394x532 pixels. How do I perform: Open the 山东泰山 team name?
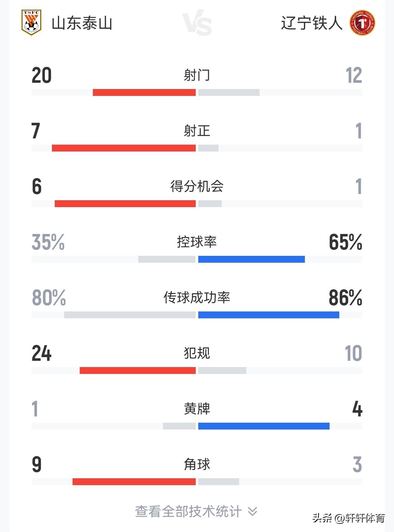tap(82, 23)
